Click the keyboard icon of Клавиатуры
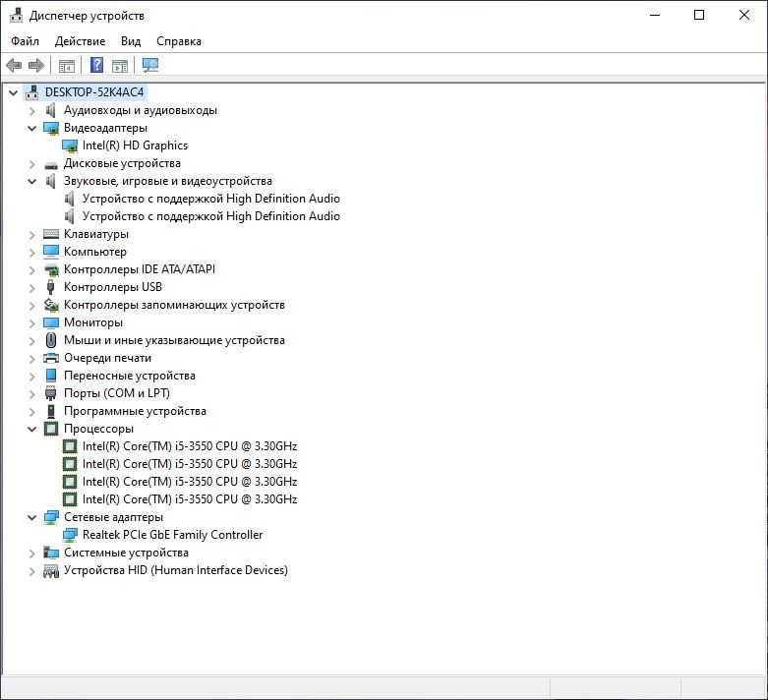This screenshot has width=768, height=700. pyautogui.click(x=51, y=234)
